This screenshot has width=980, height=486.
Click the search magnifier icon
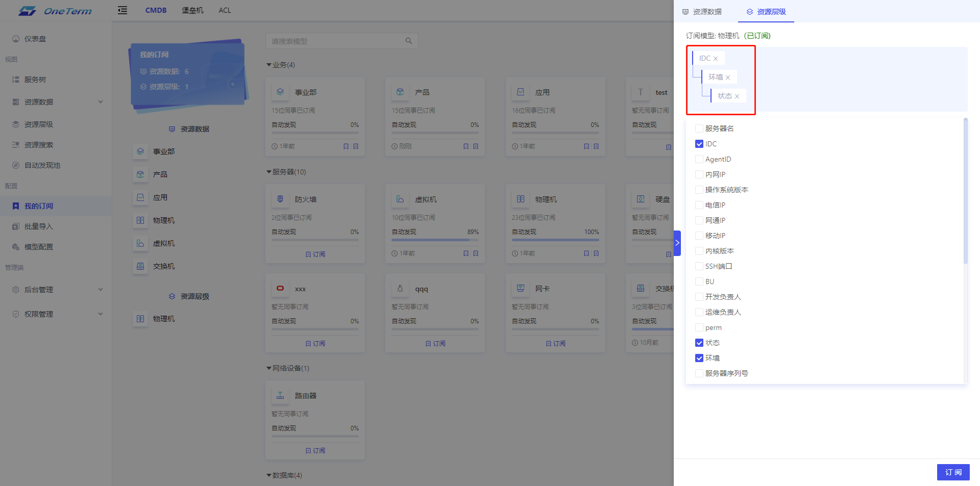[409, 41]
